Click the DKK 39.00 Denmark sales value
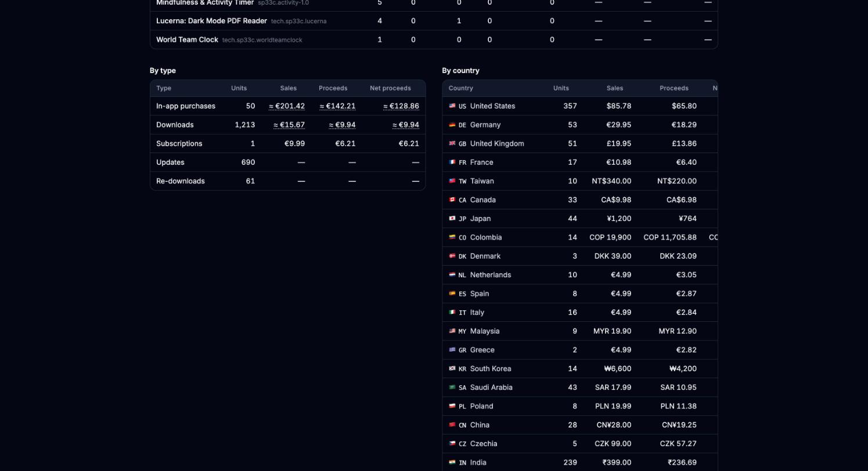 (x=613, y=256)
